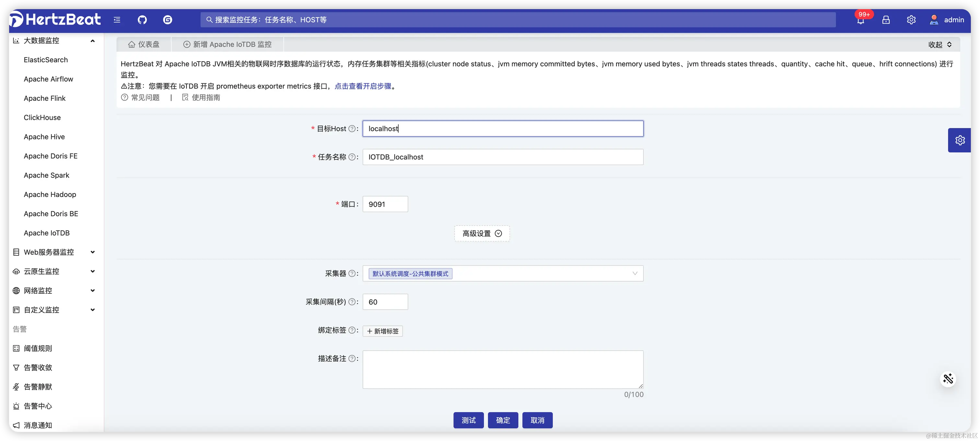Switch to the 仪表盘 breadcrumb tab

[x=144, y=44]
